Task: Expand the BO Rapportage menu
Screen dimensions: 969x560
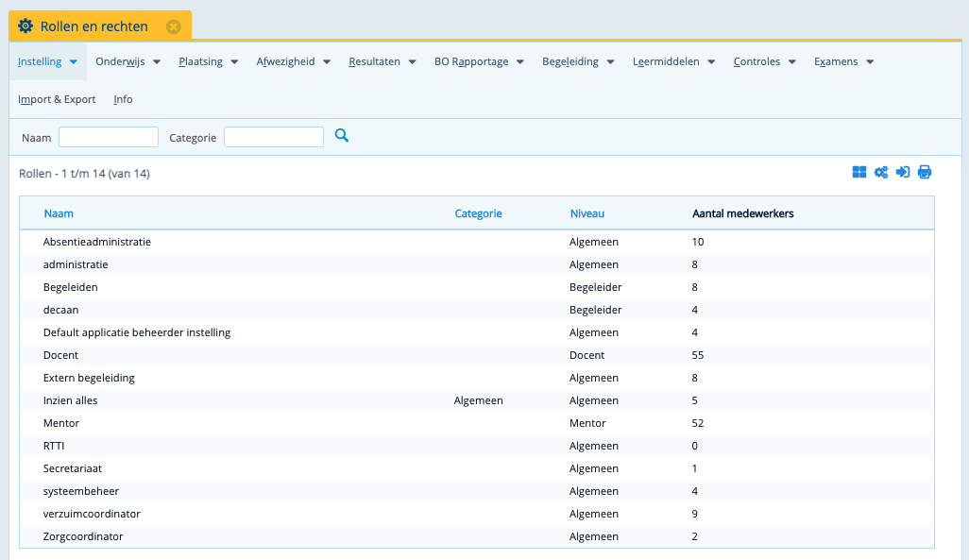Action: coord(479,61)
